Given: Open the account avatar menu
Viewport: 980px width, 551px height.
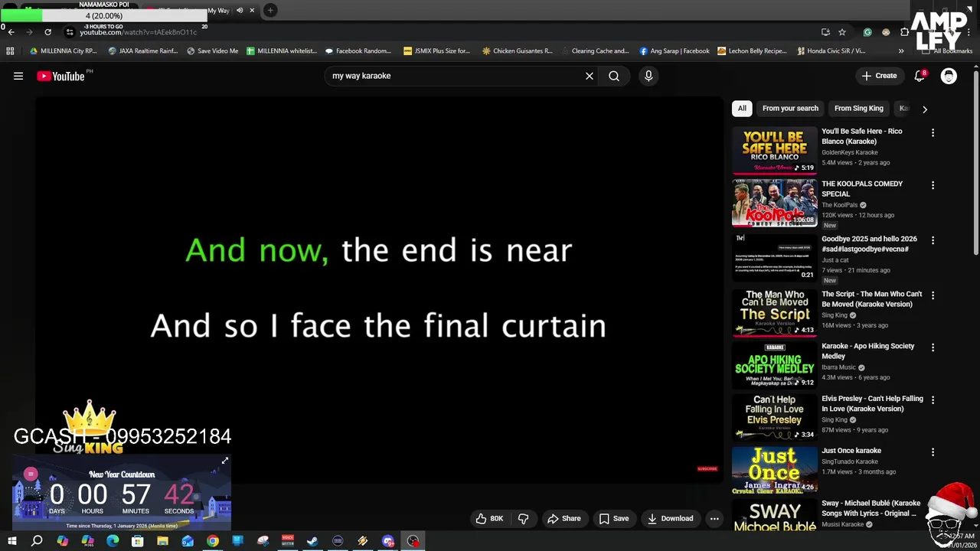Looking at the screenshot, I should click(x=949, y=76).
